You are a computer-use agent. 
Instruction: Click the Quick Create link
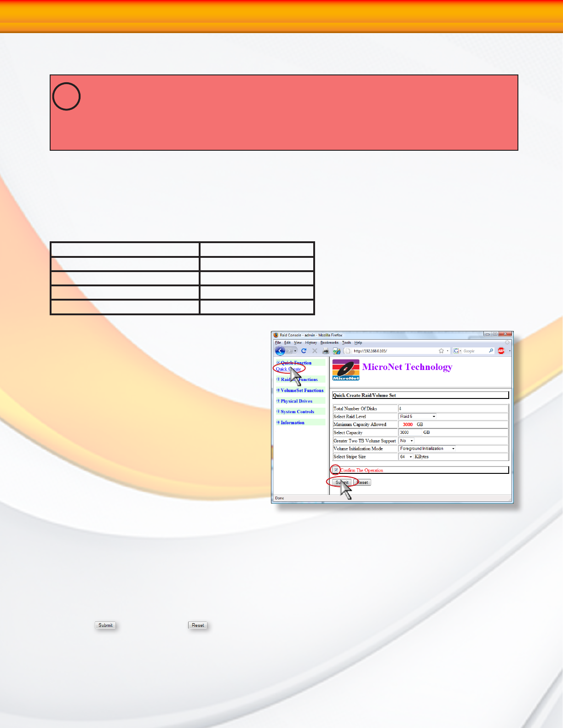[x=288, y=369]
